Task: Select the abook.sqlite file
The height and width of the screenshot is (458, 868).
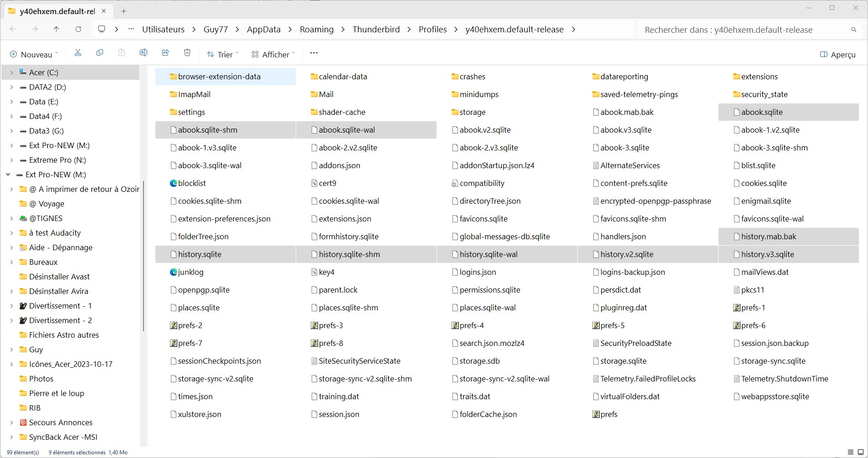Action: (x=789, y=112)
